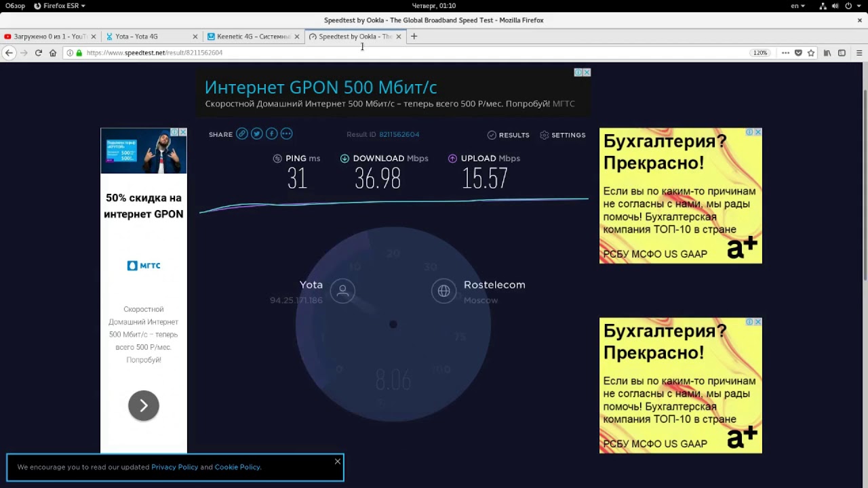Screen dimensions: 868x488
Task: Click the Yota user profile icon
Action: (342, 291)
